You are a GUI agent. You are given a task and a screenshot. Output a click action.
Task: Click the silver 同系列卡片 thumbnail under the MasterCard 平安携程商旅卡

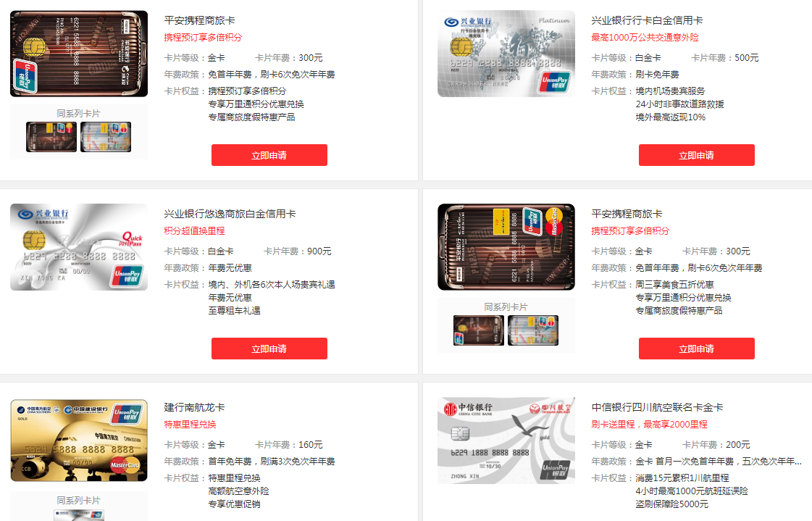point(533,331)
